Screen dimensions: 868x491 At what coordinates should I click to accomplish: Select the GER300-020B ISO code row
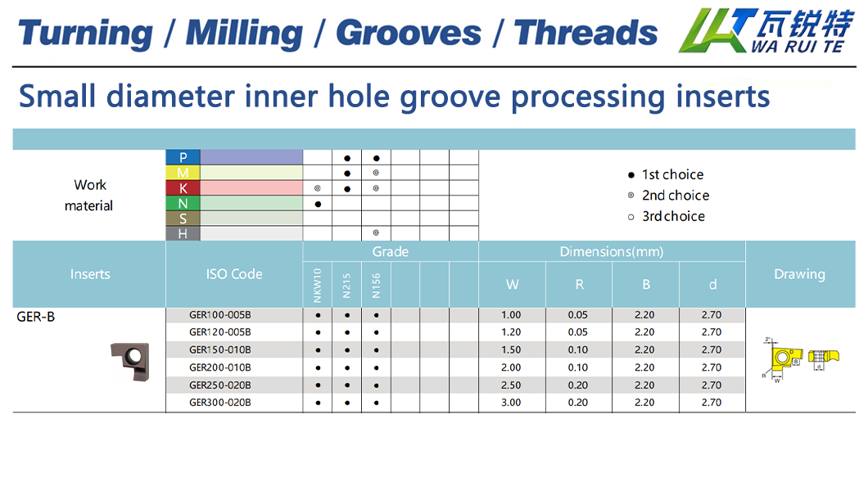[220, 403]
